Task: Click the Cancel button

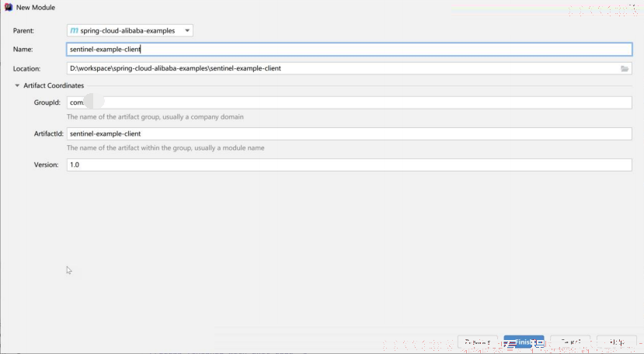Action: (570, 342)
